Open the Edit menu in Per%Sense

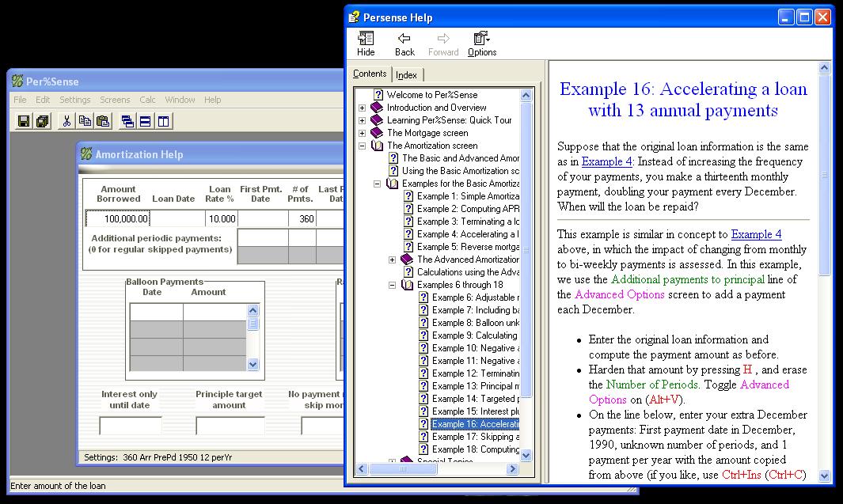click(43, 100)
